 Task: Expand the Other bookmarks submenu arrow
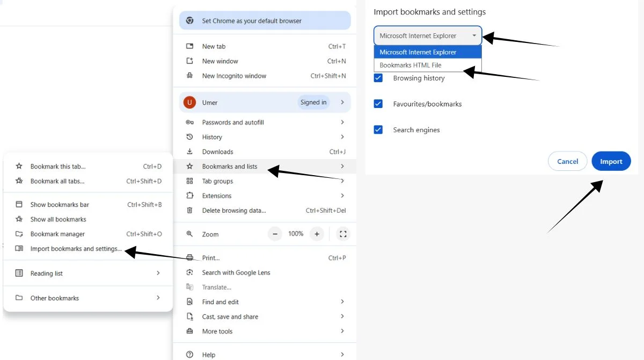pyautogui.click(x=158, y=298)
